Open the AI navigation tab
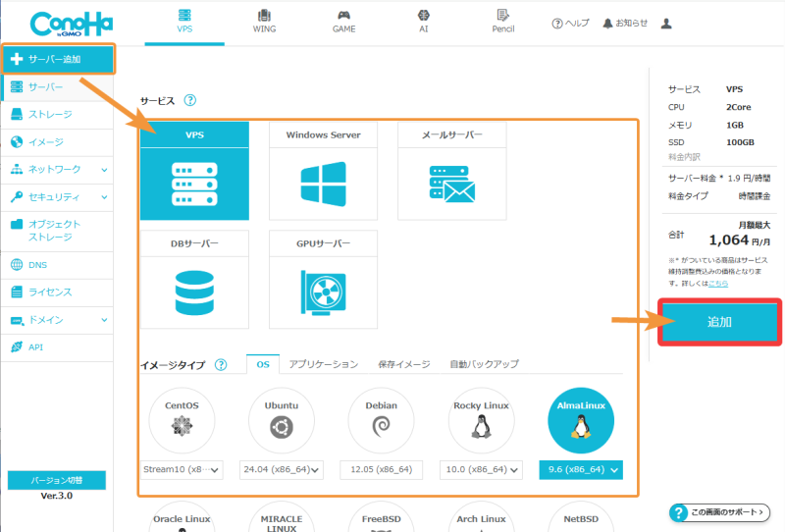This screenshot has width=785, height=532. pos(424,22)
